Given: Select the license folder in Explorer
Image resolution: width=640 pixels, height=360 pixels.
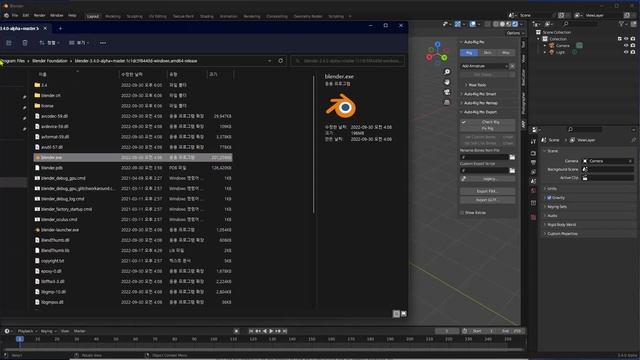Looking at the screenshot, I should click(133, 106).
